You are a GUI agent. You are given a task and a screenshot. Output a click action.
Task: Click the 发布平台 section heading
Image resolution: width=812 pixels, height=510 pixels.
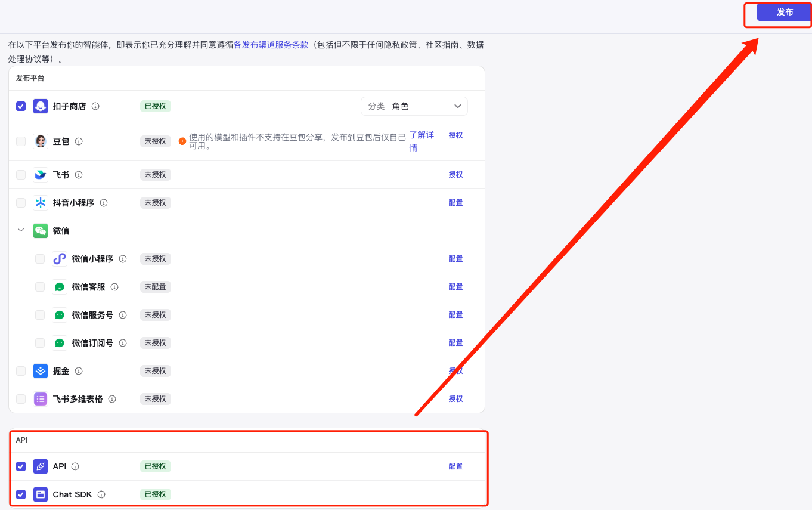(30, 78)
